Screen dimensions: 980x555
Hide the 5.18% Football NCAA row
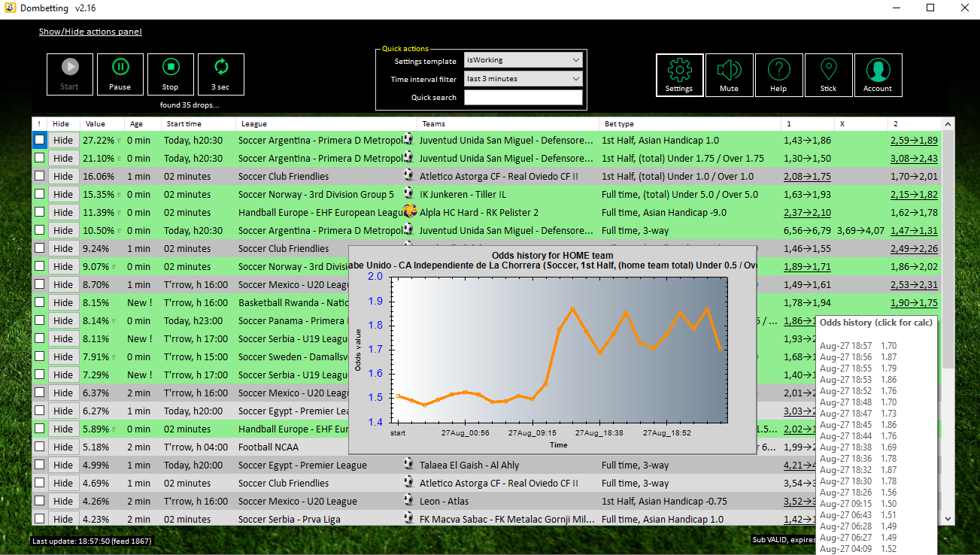[63, 447]
